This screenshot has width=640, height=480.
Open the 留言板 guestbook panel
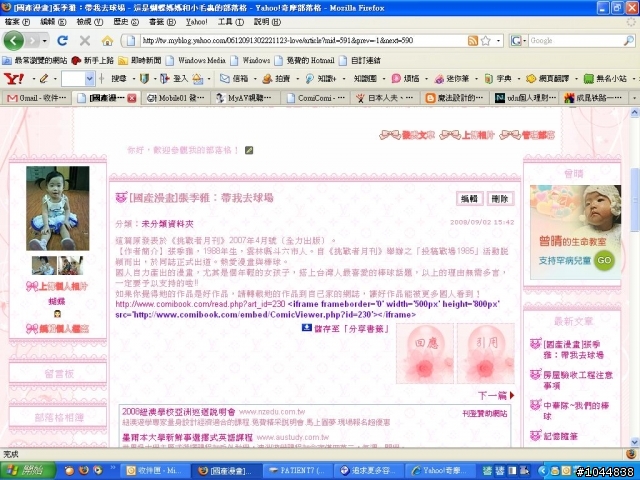click(x=58, y=373)
